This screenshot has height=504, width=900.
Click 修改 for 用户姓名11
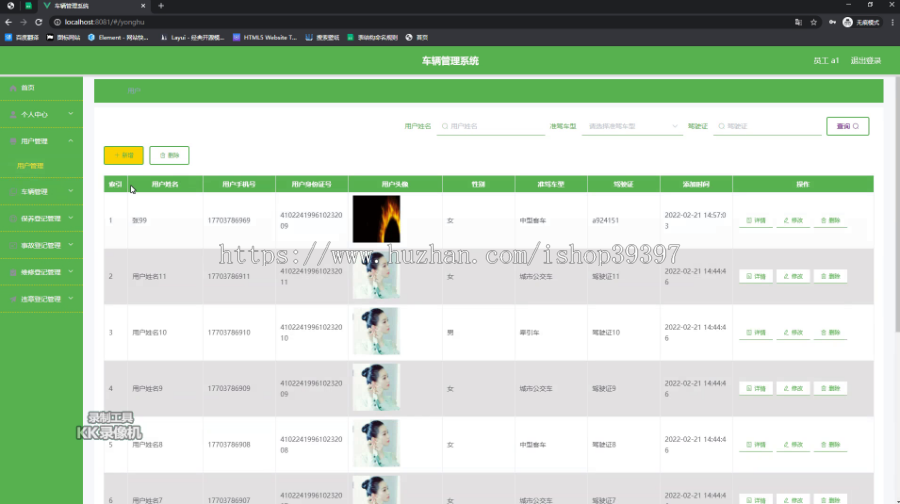[x=793, y=276]
